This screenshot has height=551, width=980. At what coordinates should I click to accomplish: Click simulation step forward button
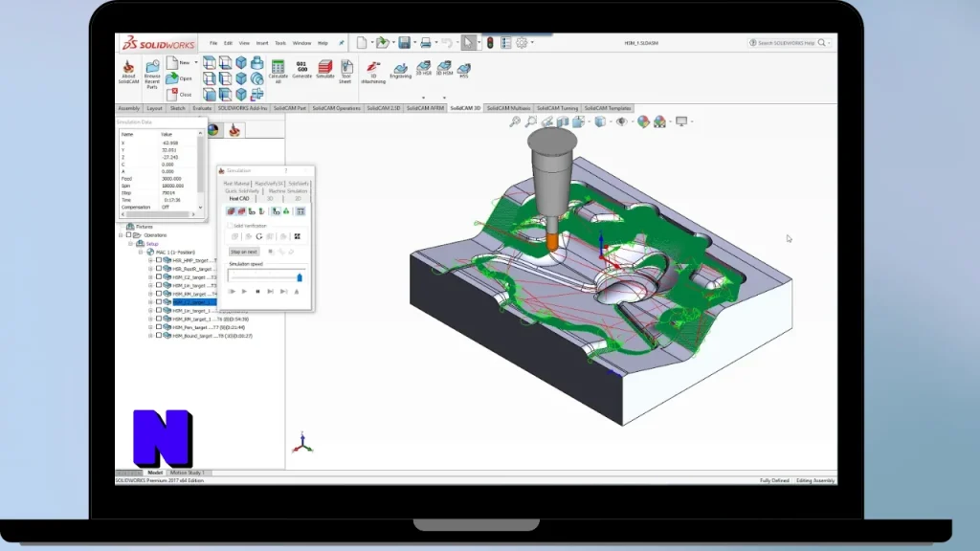270,291
